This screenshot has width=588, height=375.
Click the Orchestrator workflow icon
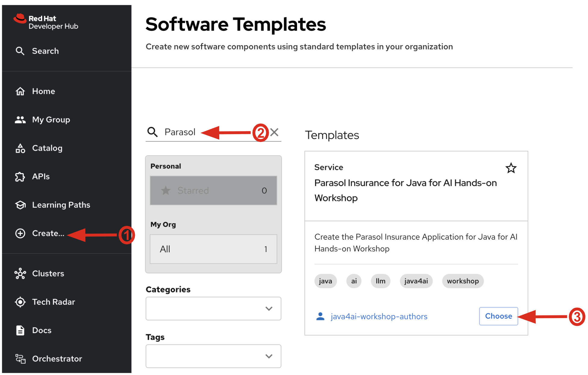coord(20,359)
